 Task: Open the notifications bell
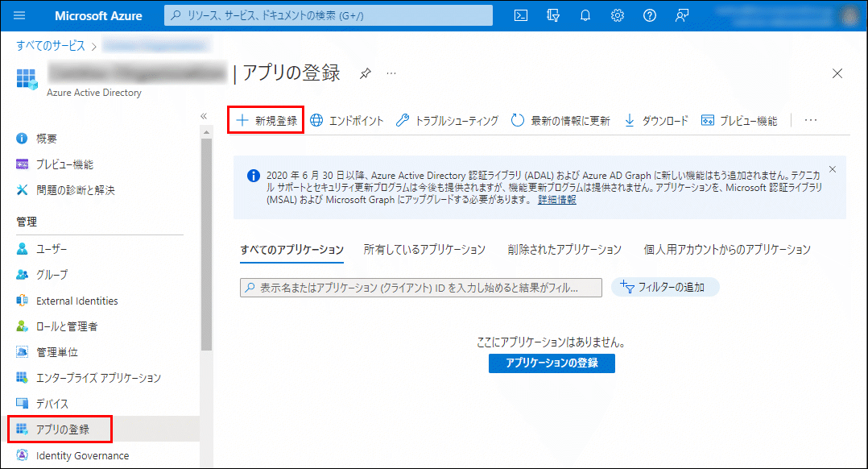585,15
